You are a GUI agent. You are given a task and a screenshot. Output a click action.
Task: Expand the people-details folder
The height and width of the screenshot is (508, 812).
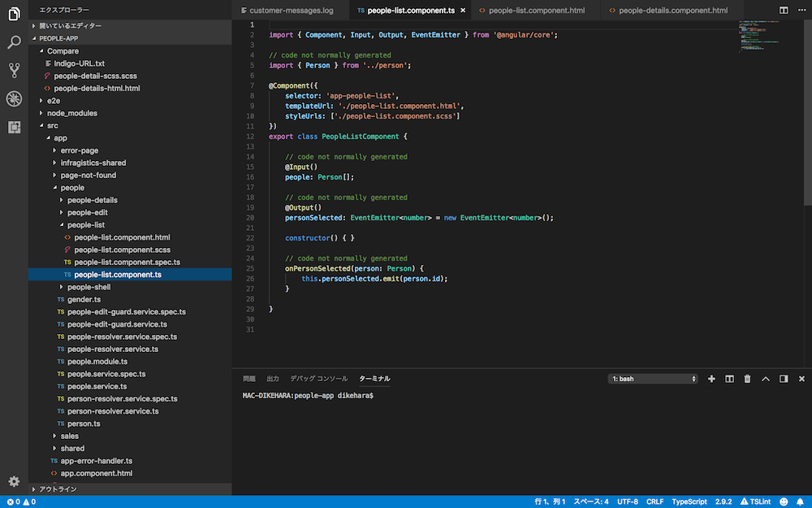[x=92, y=200]
